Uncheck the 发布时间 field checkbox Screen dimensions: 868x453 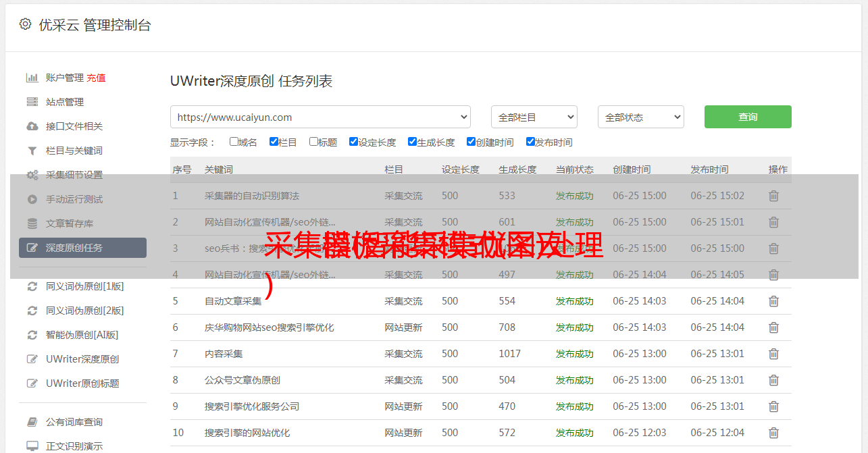pos(530,142)
